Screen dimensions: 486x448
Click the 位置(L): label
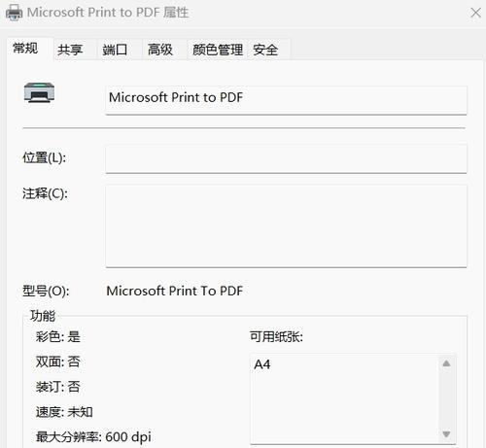(44, 157)
